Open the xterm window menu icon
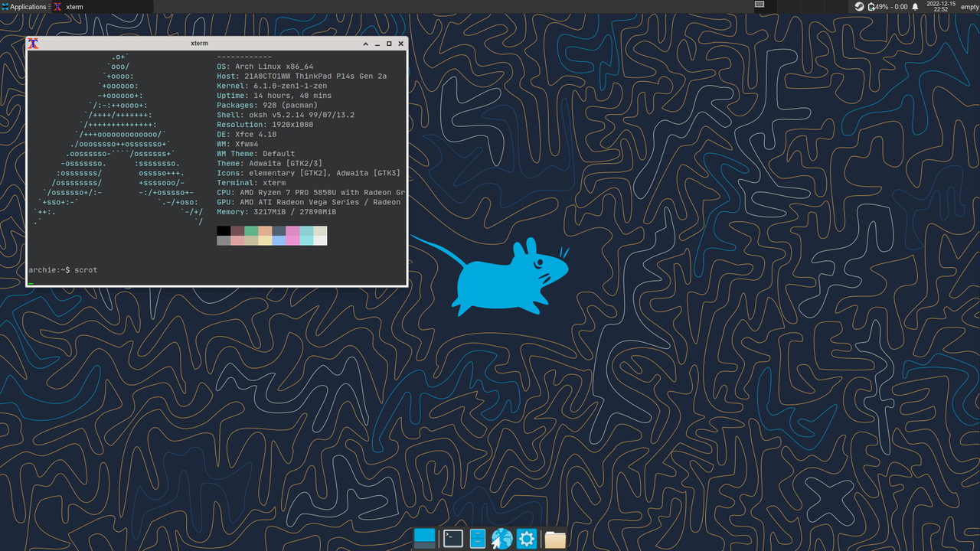 pyautogui.click(x=33, y=44)
